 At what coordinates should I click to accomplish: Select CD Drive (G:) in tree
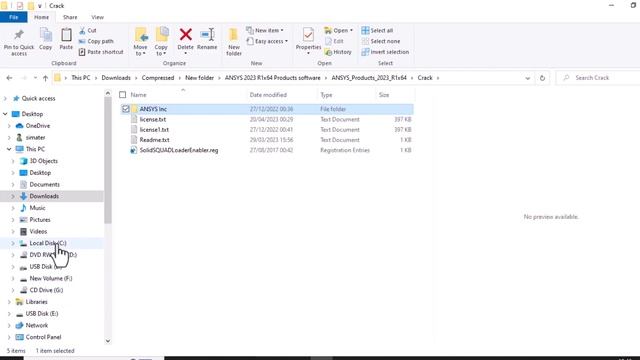coord(46,290)
